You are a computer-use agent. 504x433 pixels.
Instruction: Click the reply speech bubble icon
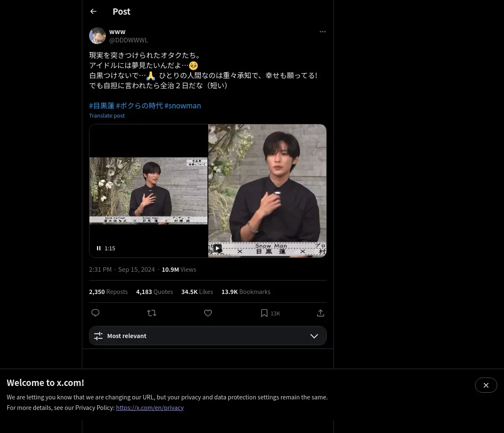tap(95, 313)
